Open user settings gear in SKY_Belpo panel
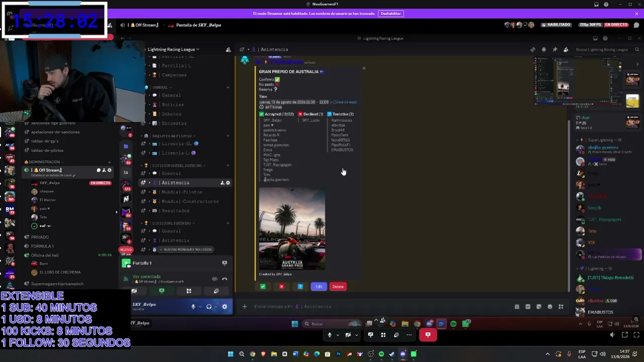This screenshot has width=644, height=362. pyautogui.click(x=224, y=307)
